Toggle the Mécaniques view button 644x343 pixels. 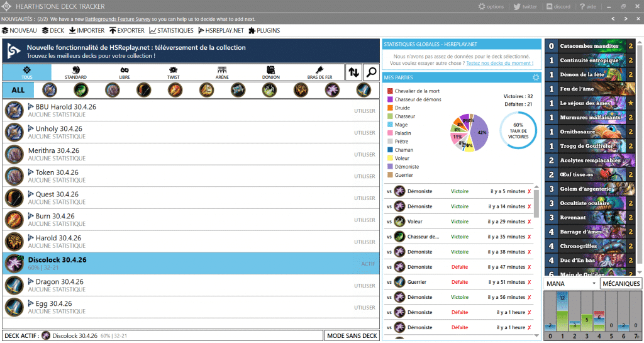pyautogui.click(x=621, y=283)
